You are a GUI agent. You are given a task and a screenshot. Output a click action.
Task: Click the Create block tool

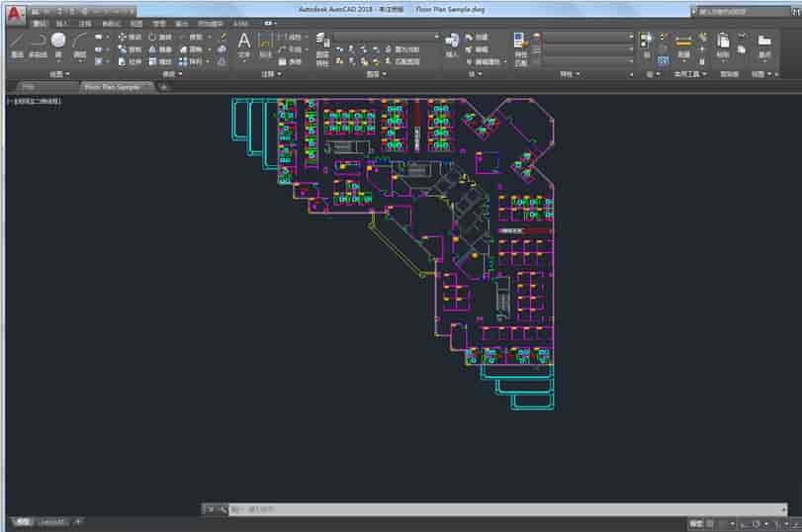[x=477, y=37]
